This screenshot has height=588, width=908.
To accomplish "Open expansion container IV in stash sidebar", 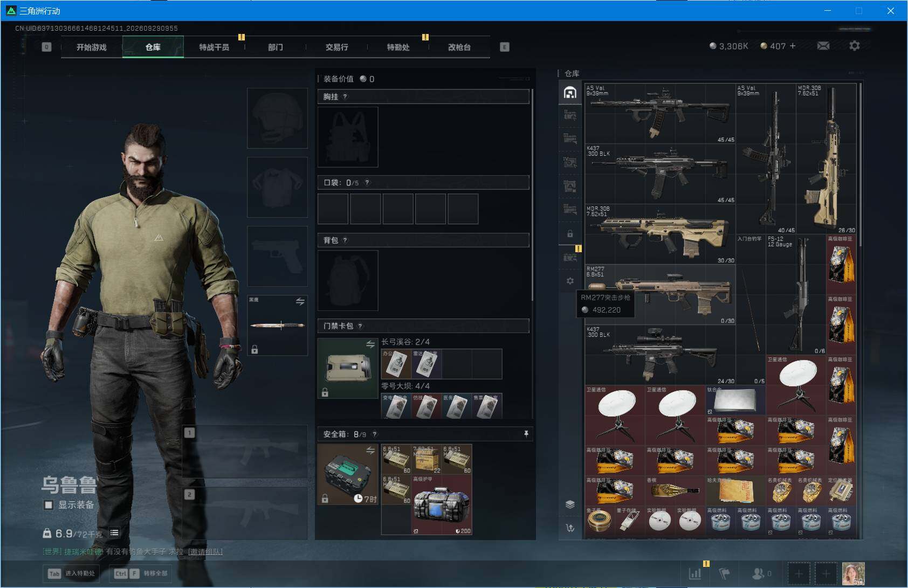I will pyautogui.click(x=570, y=162).
